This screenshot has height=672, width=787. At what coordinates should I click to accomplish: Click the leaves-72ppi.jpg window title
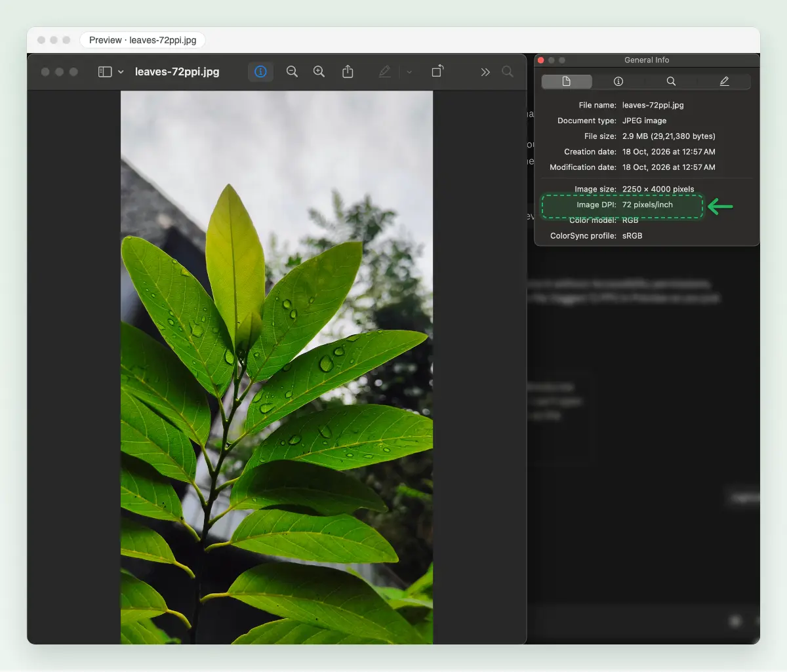[x=177, y=72]
